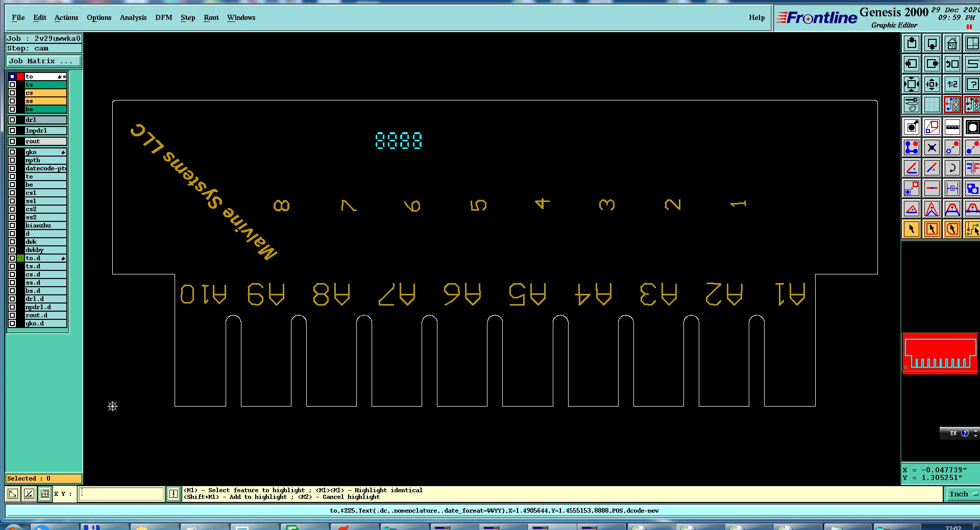Click the black circle with arrow icon

[x=912, y=127]
